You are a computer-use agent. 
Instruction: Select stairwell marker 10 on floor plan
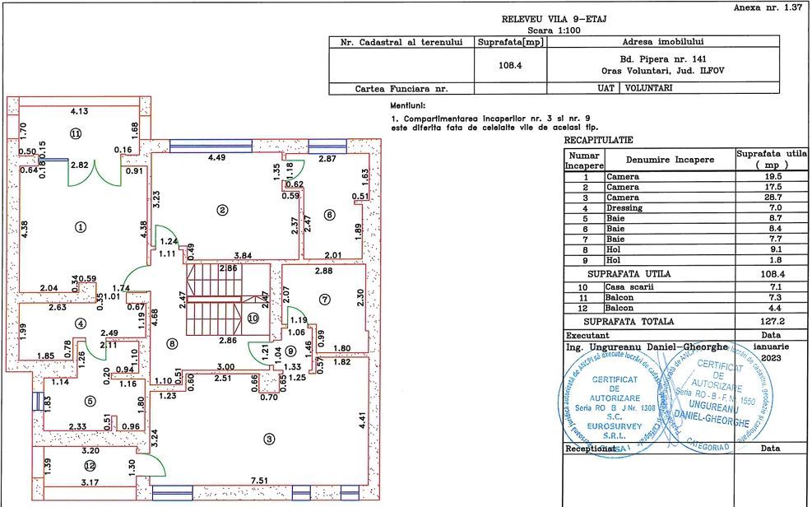(x=253, y=318)
